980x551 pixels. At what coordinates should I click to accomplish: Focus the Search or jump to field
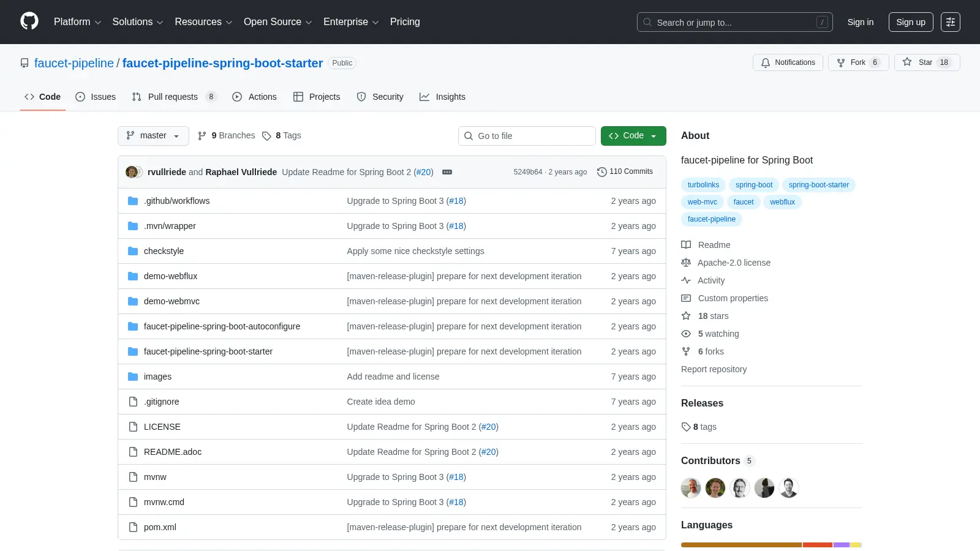pyautogui.click(x=735, y=22)
